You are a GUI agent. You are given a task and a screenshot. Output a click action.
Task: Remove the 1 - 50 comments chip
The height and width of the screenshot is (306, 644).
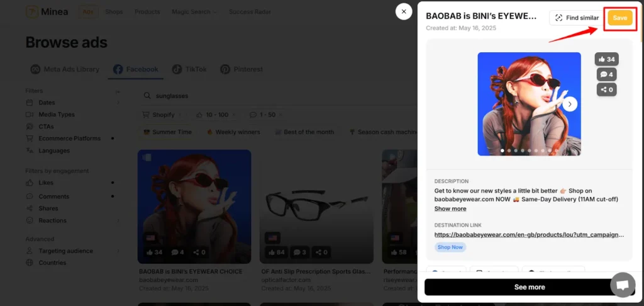click(x=280, y=115)
